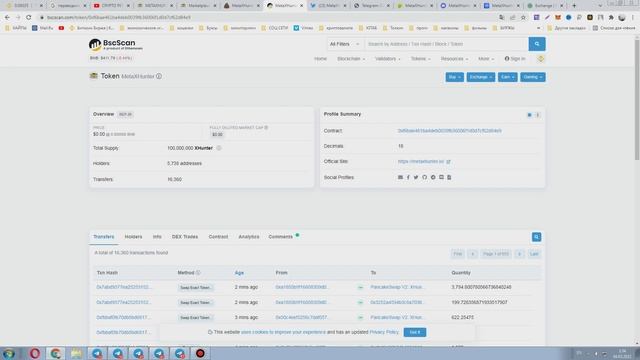Bookmark this page with the star icon
Viewport: 640px width, 360px height.
click(x=523, y=18)
